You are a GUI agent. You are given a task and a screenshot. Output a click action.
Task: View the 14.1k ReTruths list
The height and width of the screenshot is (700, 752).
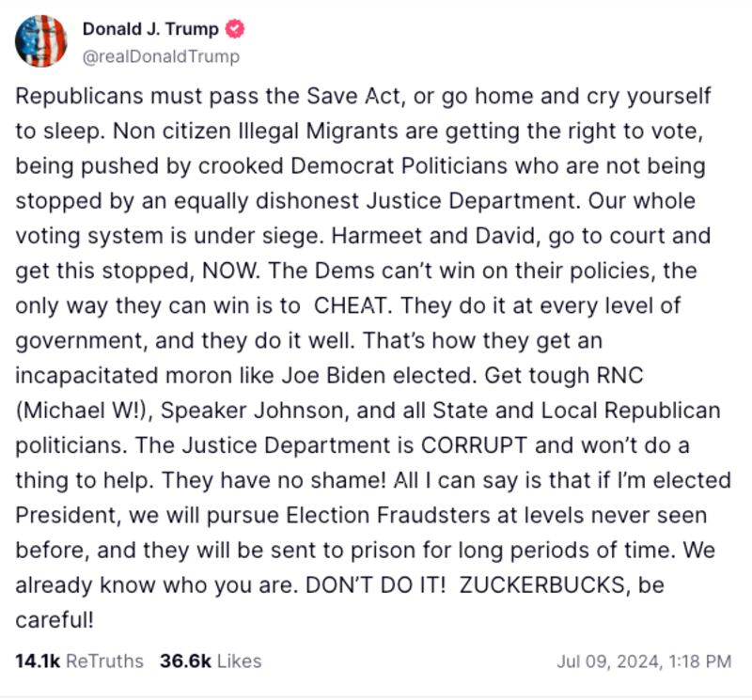click(x=79, y=661)
